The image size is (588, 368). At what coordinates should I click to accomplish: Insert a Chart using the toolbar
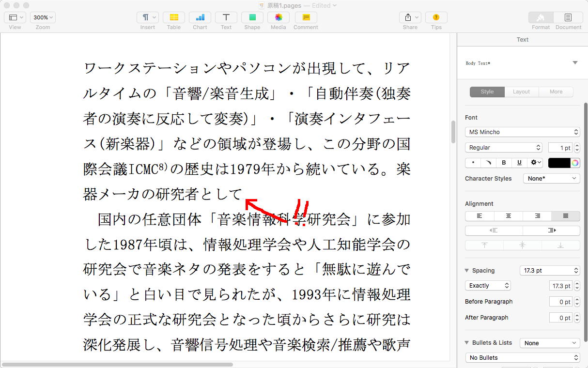tap(200, 17)
